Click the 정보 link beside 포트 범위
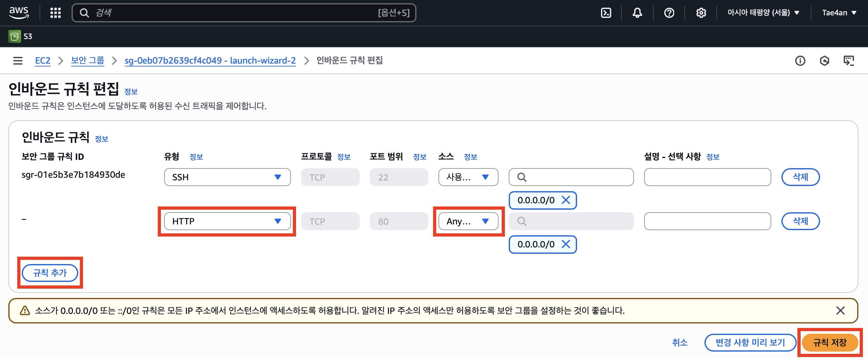Screen dimensions: 868x358 pos(420,157)
